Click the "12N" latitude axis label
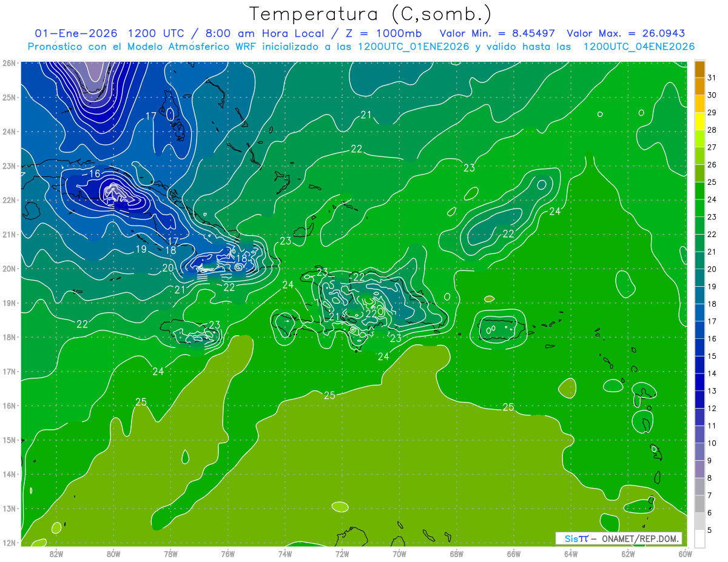The height and width of the screenshot is (562, 728). tap(8, 543)
